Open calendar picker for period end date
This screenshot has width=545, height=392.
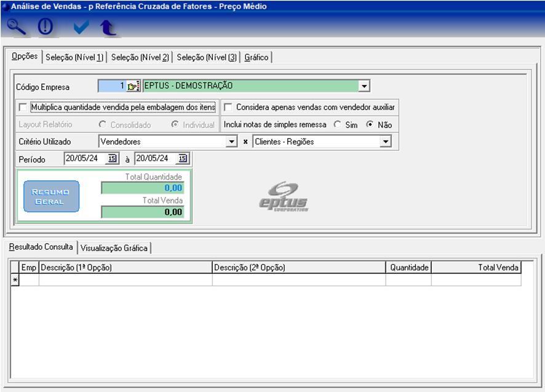click(x=182, y=159)
